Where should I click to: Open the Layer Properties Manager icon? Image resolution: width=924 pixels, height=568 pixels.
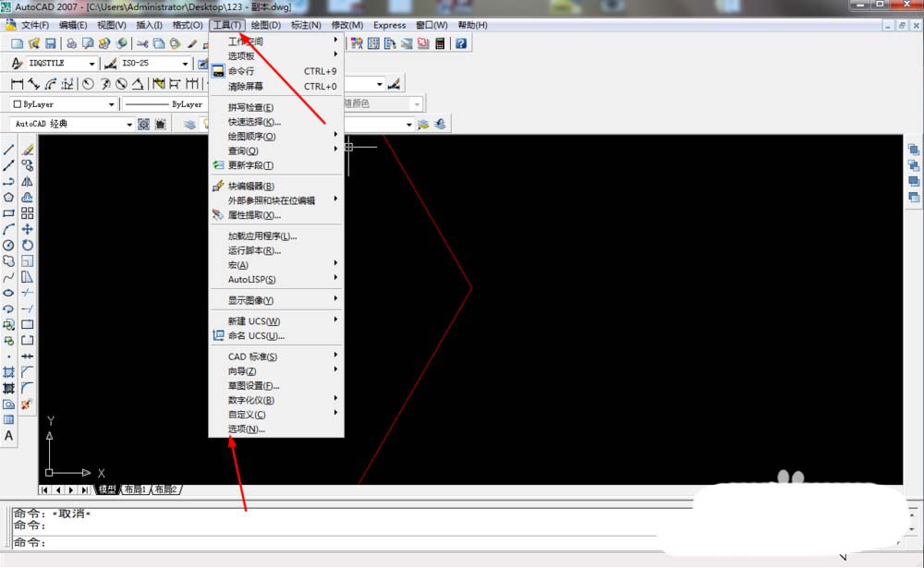tap(189, 125)
